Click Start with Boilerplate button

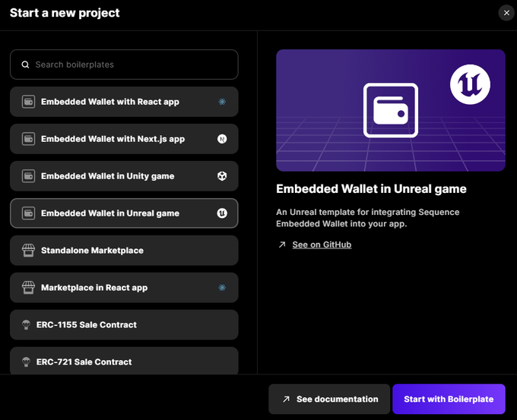tap(449, 399)
